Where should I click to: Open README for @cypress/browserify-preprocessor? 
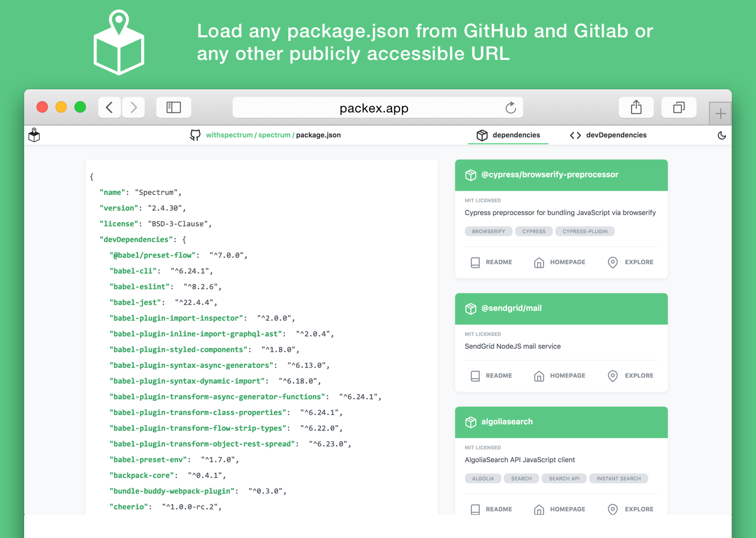(491, 262)
